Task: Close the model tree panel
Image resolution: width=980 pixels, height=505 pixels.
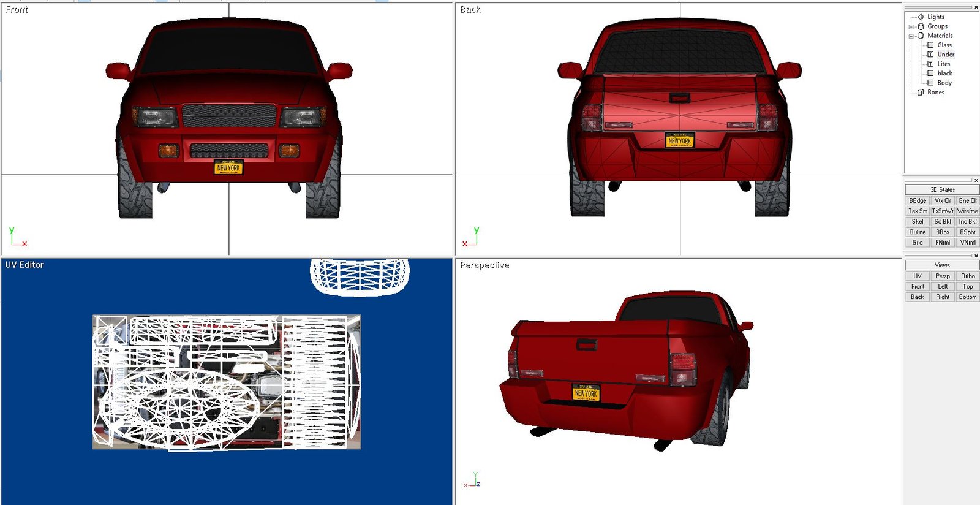Action: [x=976, y=7]
